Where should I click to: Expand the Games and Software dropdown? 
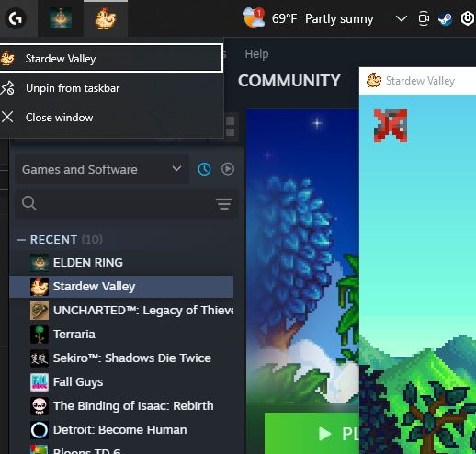coord(102,169)
